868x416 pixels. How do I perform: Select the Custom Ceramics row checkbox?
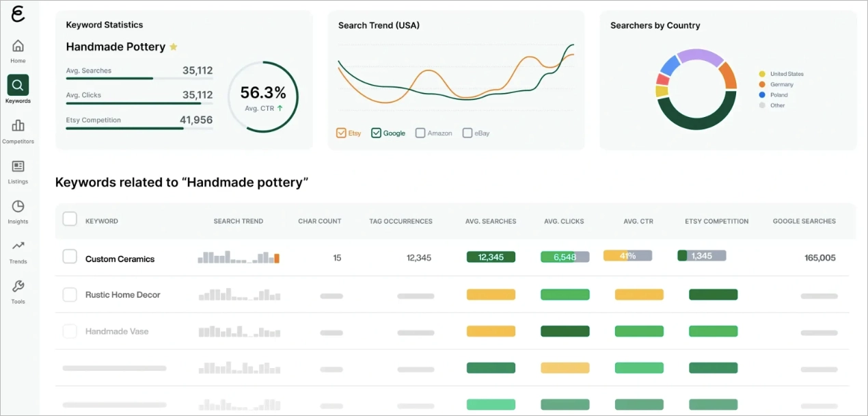[70, 258]
